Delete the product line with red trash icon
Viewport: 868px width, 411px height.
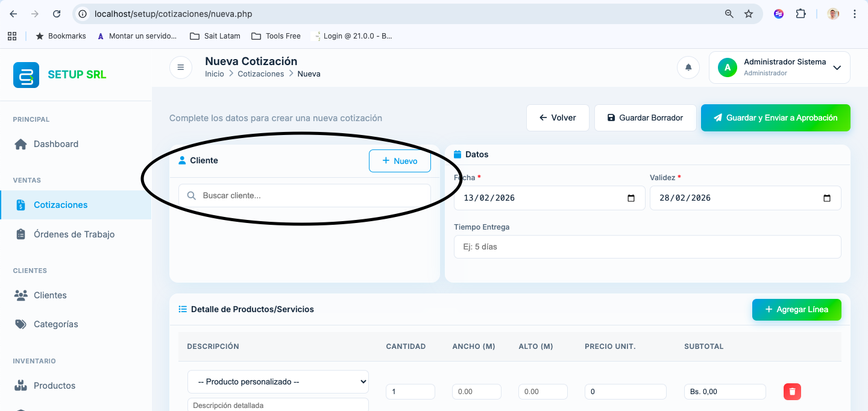(792, 392)
